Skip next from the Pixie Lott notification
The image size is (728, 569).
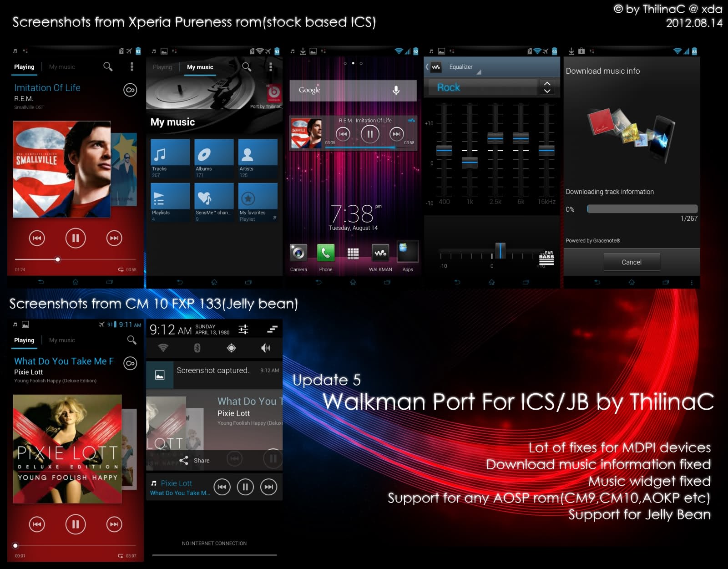(x=269, y=487)
